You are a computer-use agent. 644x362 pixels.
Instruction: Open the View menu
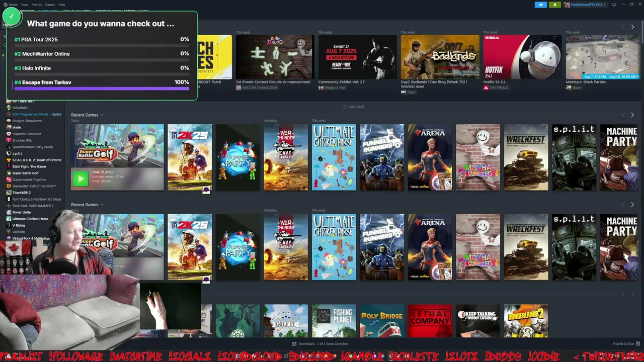[25, 5]
